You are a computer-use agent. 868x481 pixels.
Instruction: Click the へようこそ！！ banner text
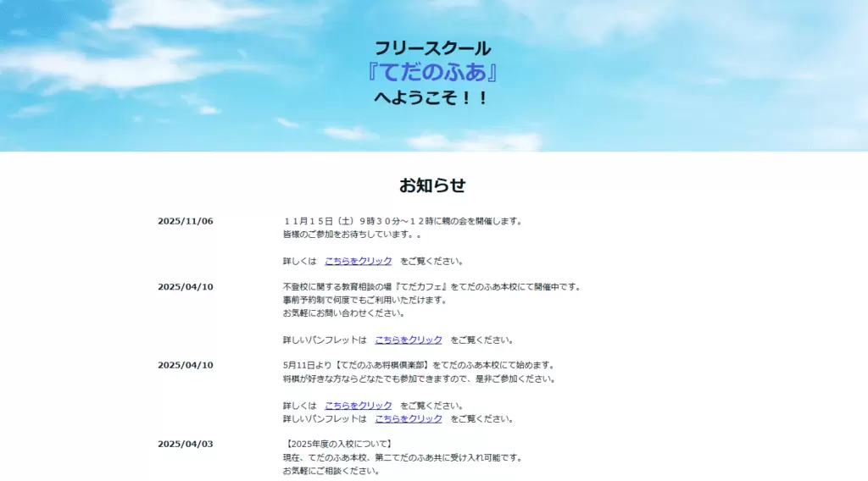(431, 98)
